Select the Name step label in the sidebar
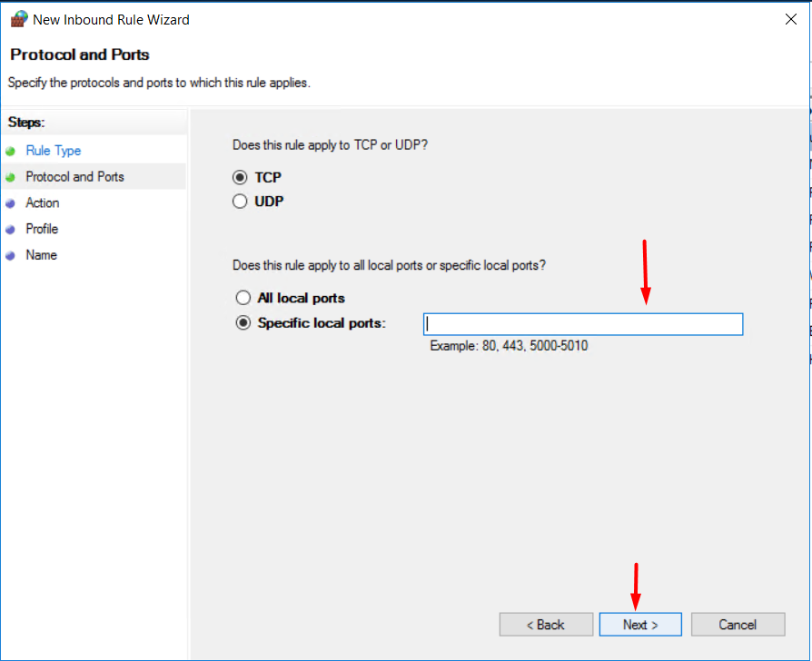This screenshot has width=812, height=661. [41, 255]
